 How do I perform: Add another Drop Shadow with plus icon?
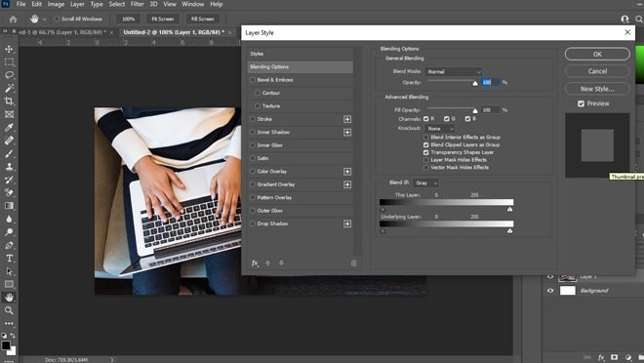347,223
